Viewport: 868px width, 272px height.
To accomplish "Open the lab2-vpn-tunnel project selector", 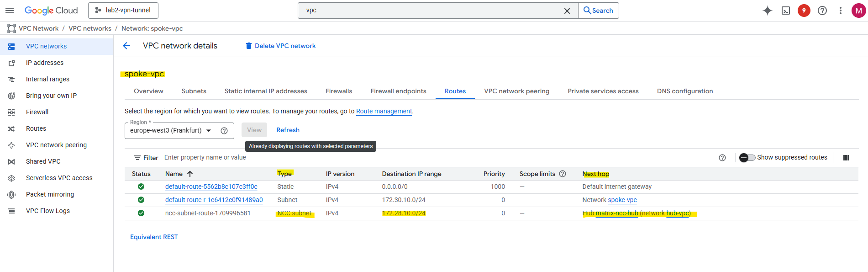I will tap(123, 10).
